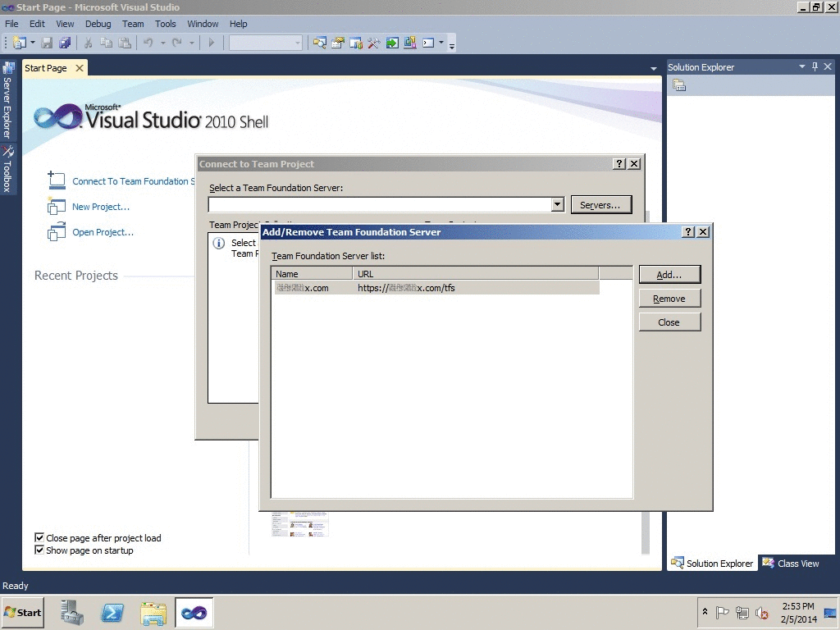The image size is (840, 630).
Task: Toggle the Solution Explorer auto-hide pin
Action: point(815,66)
